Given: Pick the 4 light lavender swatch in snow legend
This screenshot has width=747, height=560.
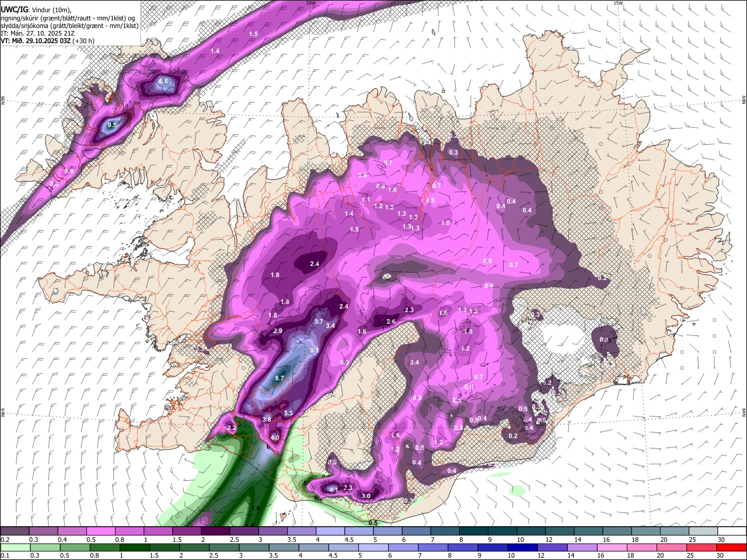Looking at the screenshot, I should click(x=330, y=531).
